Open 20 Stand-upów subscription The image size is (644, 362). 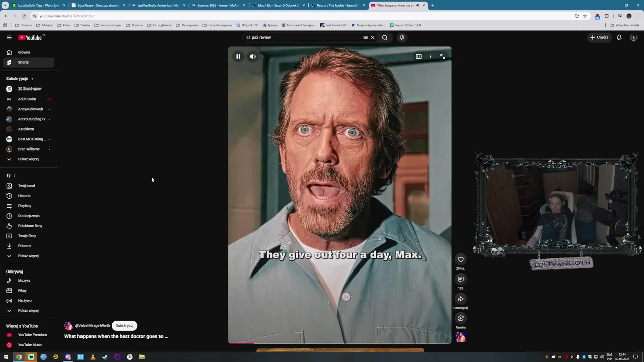coord(28,89)
